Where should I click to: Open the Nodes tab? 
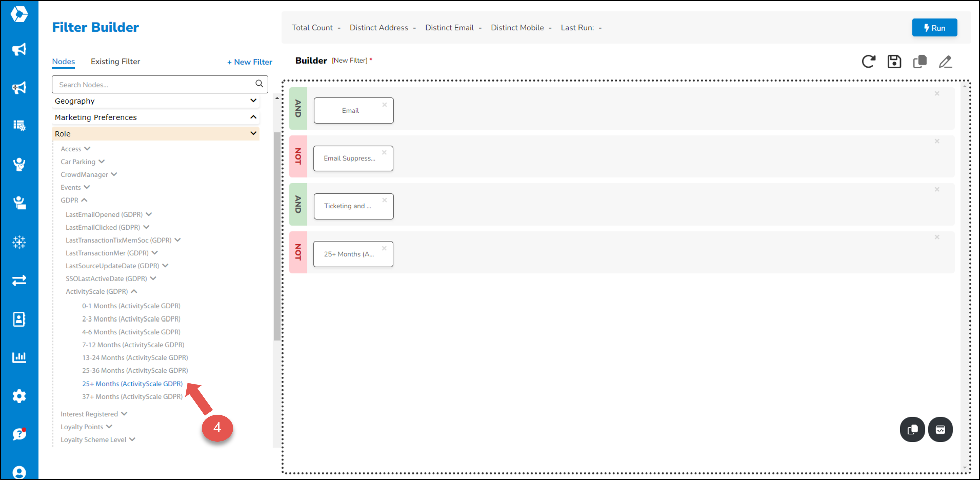pos(63,61)
